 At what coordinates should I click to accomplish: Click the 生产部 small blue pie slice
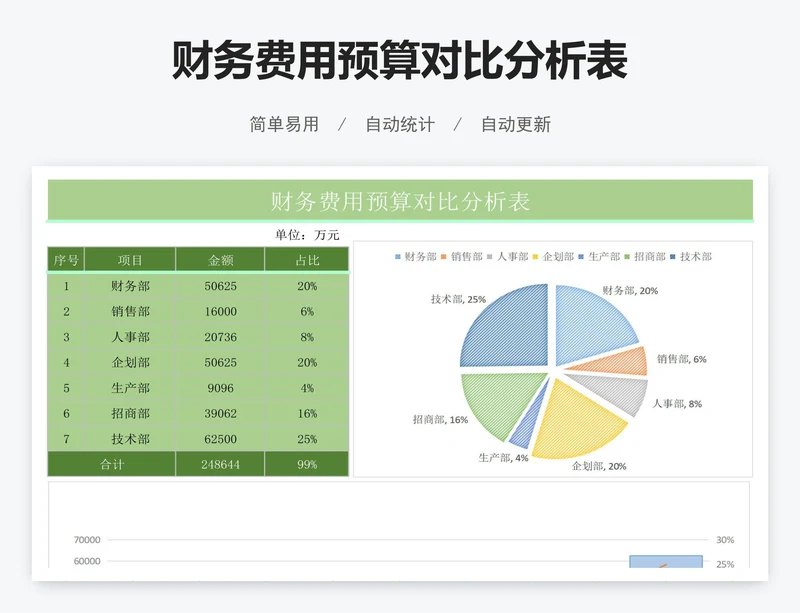526,431
